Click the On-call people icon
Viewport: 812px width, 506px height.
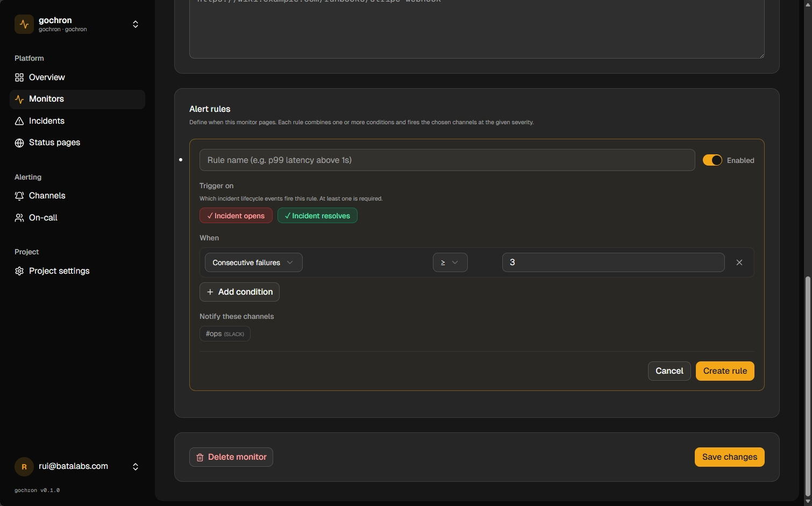[x=19, y=218]
